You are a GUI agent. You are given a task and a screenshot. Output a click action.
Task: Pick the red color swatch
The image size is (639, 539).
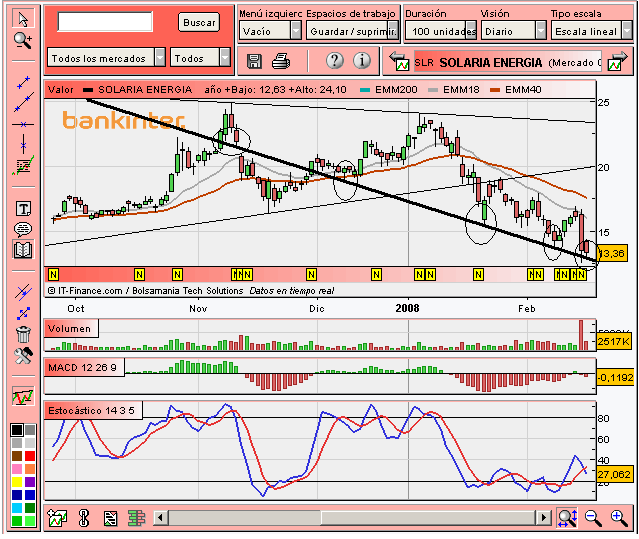click(30, 455)
